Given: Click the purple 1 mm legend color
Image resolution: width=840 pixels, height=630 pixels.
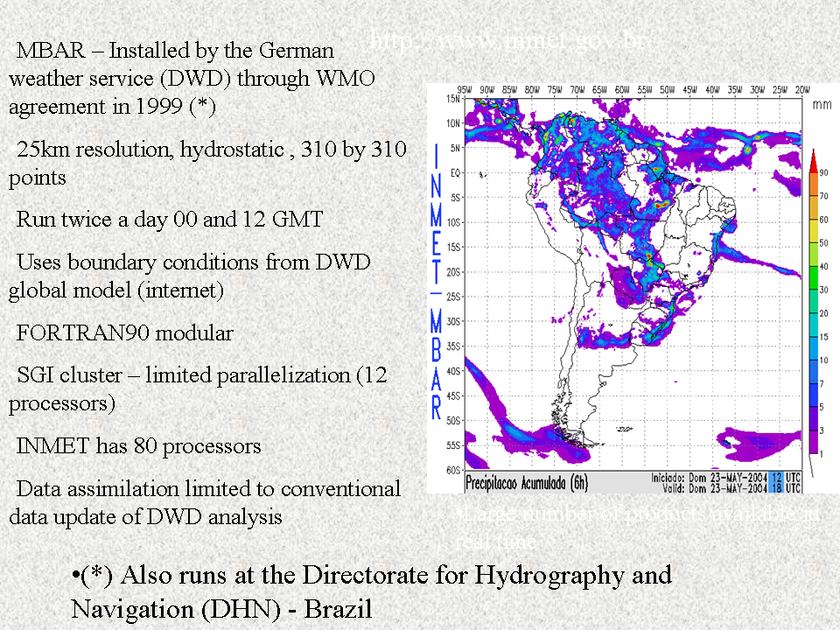Looking at the screenshot, I should [814, 443].
